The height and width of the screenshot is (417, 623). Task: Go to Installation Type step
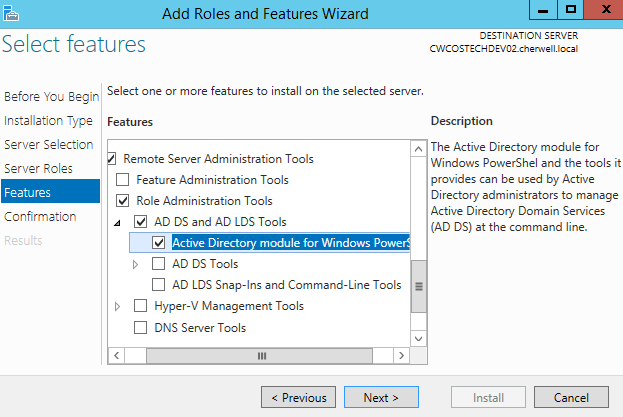48,120
